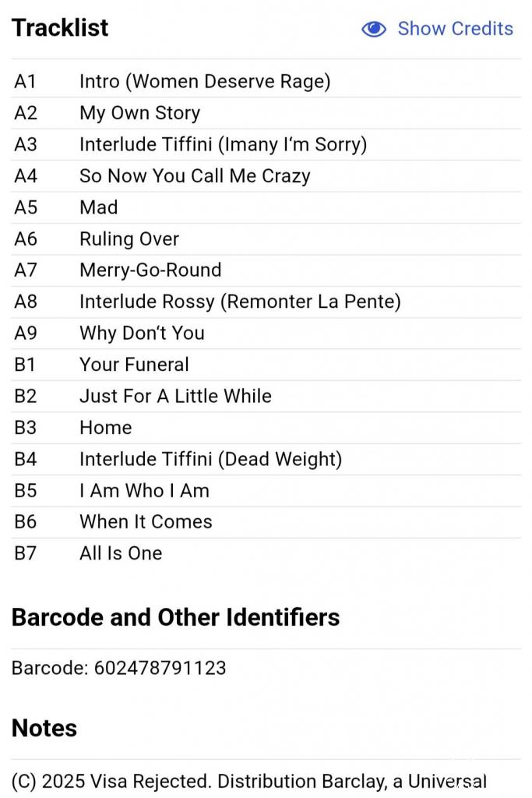The width and height of the screenshot is (532, 798).
Task: Click the Show Credits link
Action: coord(455,29)
